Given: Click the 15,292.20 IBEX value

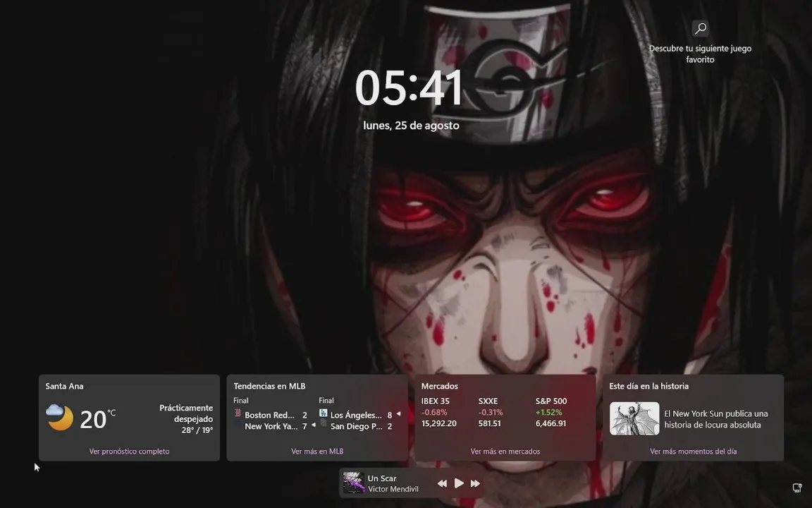Looking at the screenshot, I should pos(438,423).
